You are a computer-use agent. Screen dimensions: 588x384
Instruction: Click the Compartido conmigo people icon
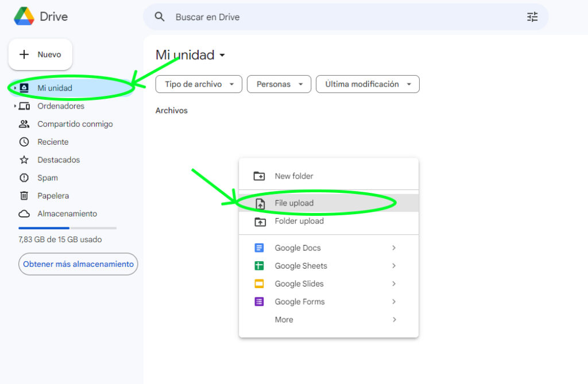[24, 124]
